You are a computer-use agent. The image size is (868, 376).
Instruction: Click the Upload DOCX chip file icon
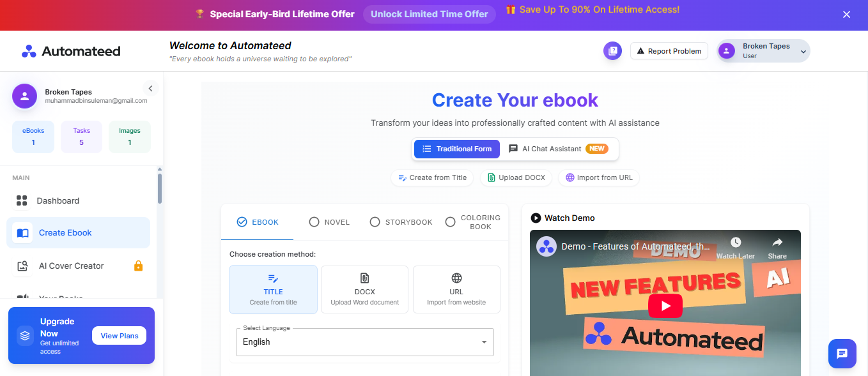coord(492,177)
